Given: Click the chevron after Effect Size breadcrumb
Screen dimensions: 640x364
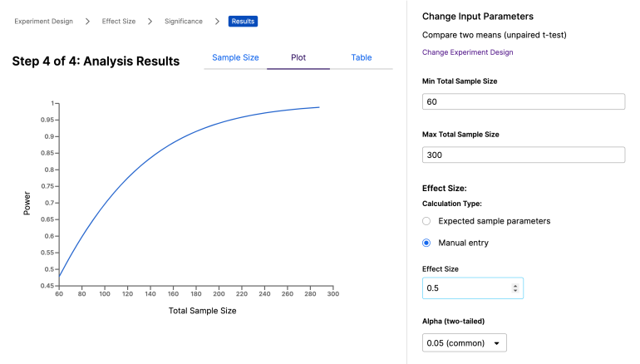Looking at the screenshot, I should click(150, 21).
